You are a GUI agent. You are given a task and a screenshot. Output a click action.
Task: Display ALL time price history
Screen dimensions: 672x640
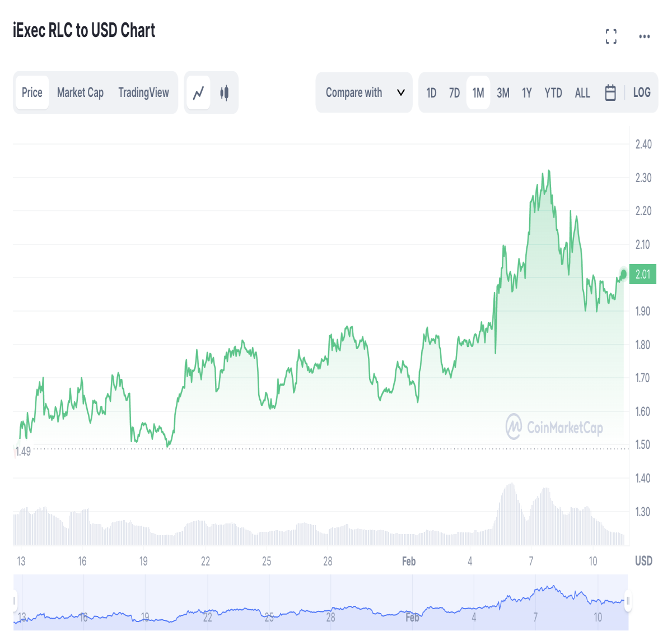[582, 92]
